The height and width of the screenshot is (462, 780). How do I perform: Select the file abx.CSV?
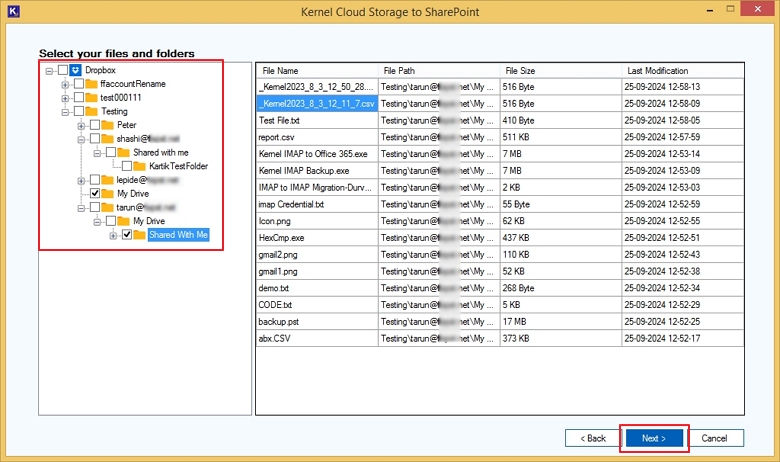point(317,339)
